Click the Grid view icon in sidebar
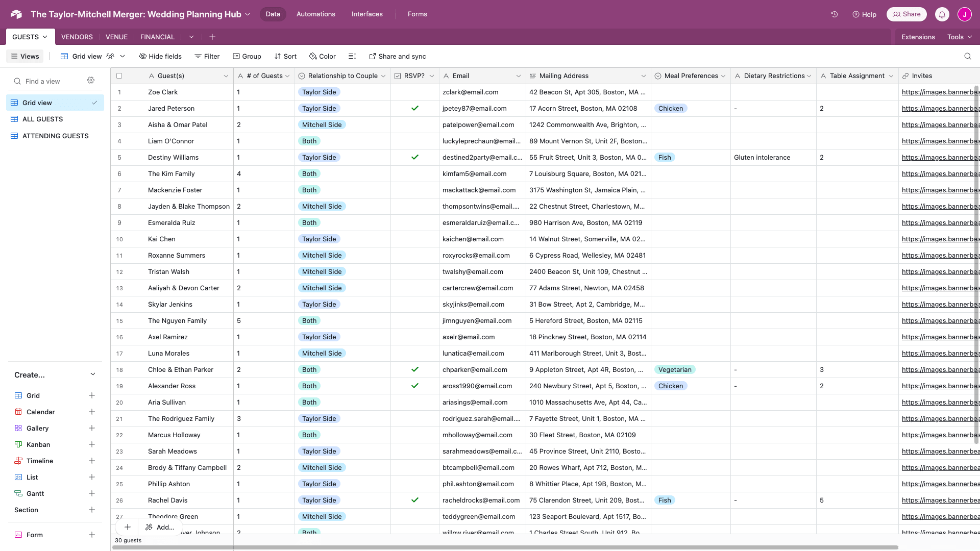This screenshot has height=551, width=980. point(14,102)
